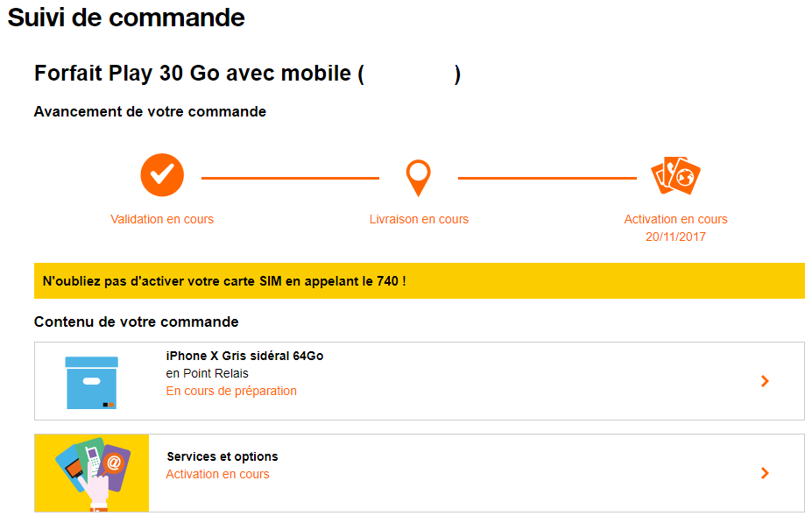Select 'Activation en cours' label above the date
This screenshot has height=523, width=812.
[675, 219]
